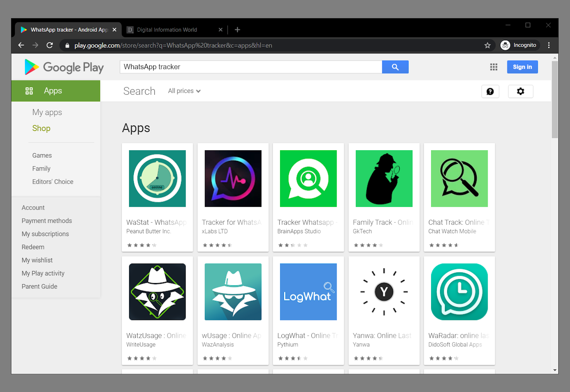Open the Google apps grid
This screenshot has width=570, height=392.
(x=493, y=67)
